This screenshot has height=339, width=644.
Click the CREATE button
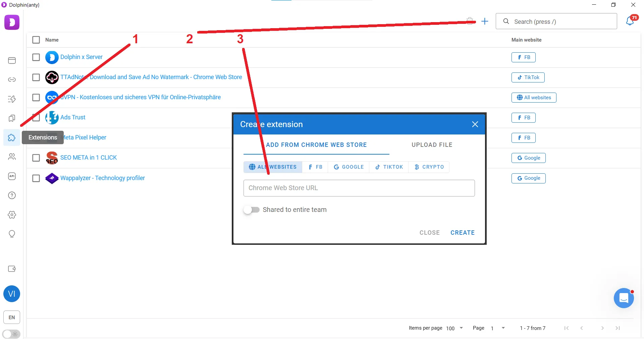coord(463,233)
